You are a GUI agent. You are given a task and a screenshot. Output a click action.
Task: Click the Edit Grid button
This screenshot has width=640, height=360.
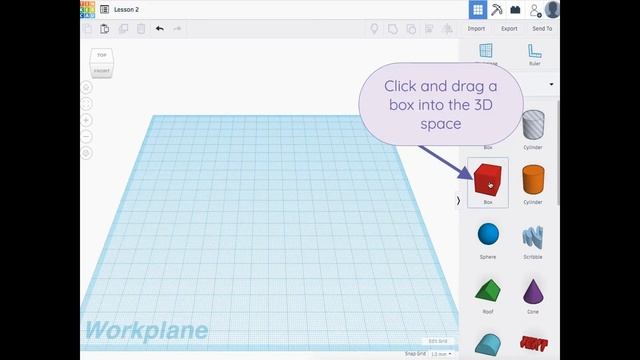[x=438, y=341]
